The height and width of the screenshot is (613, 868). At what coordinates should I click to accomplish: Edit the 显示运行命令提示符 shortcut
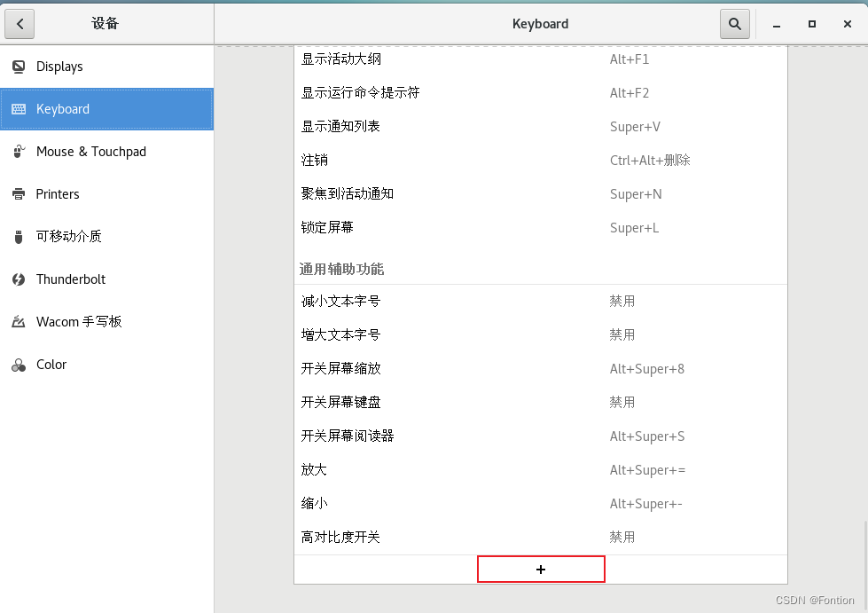coord(540,92)
